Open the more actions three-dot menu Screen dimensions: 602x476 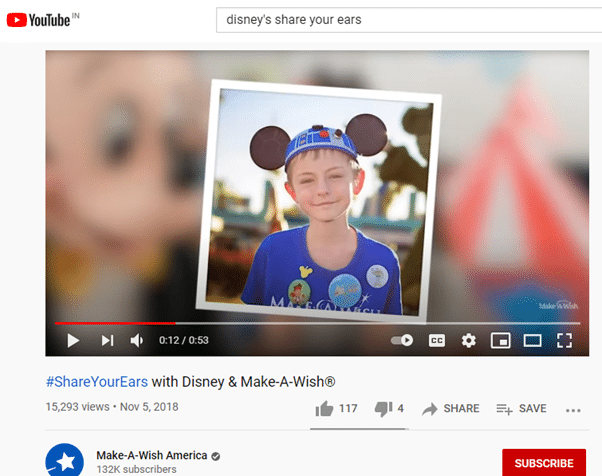pyautogui.click(x=573, y=410)
